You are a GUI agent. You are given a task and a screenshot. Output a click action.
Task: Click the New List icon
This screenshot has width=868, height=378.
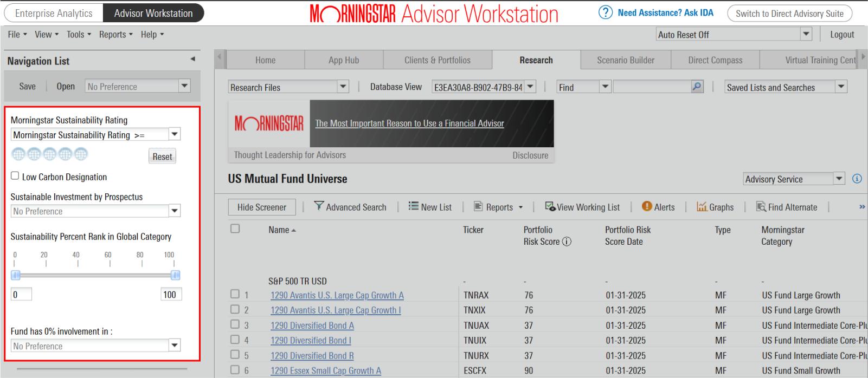[413, 206]
